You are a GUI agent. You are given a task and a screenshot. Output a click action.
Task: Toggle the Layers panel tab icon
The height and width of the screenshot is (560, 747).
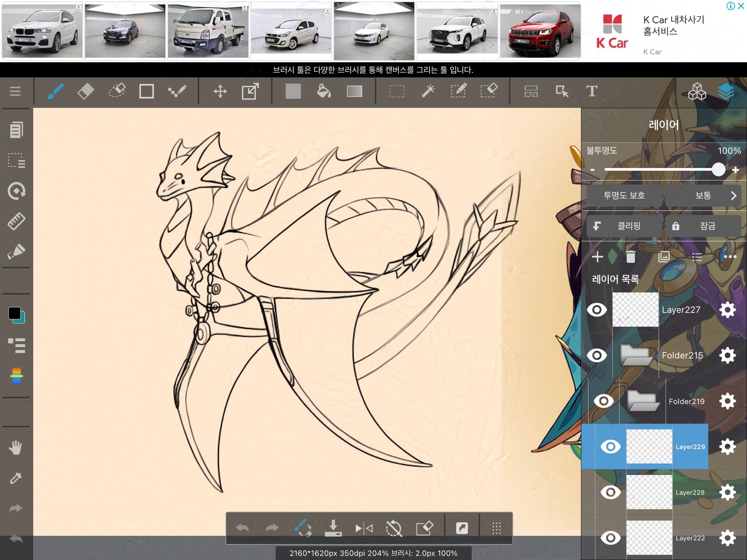tap(726, 91)
